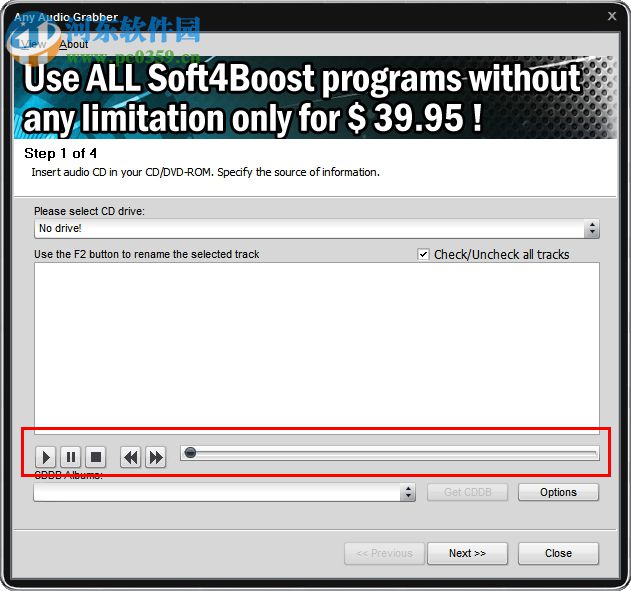Rewind with the double-left arrow button
The width and height of the screenshot is (631, 591).
pyautogui.click(x=131, y=457)
